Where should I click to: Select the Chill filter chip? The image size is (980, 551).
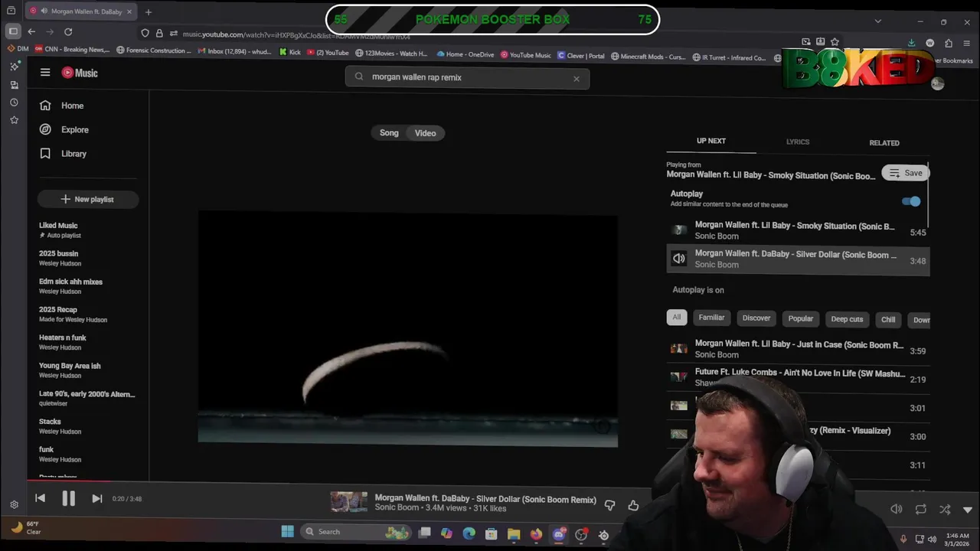888,320
